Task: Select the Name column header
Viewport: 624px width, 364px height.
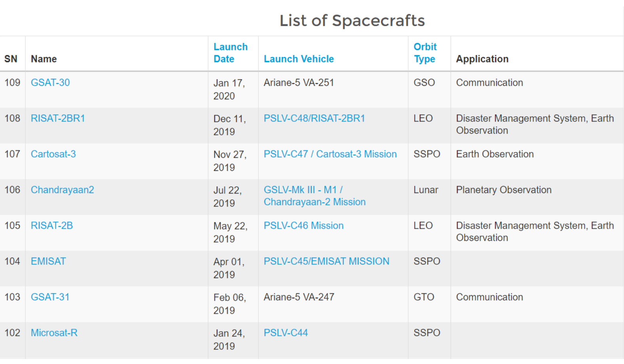Action: (44, 59)
